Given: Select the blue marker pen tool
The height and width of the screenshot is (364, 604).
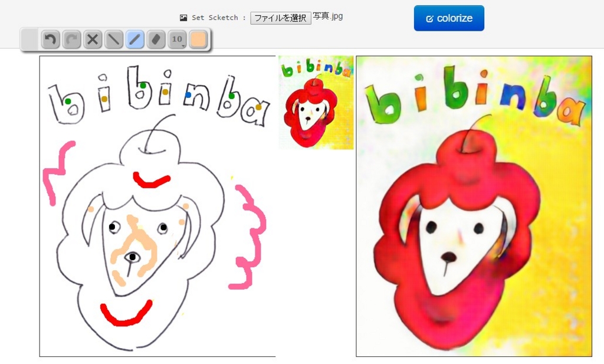Looking at the screenshot, I should point(135,40).
